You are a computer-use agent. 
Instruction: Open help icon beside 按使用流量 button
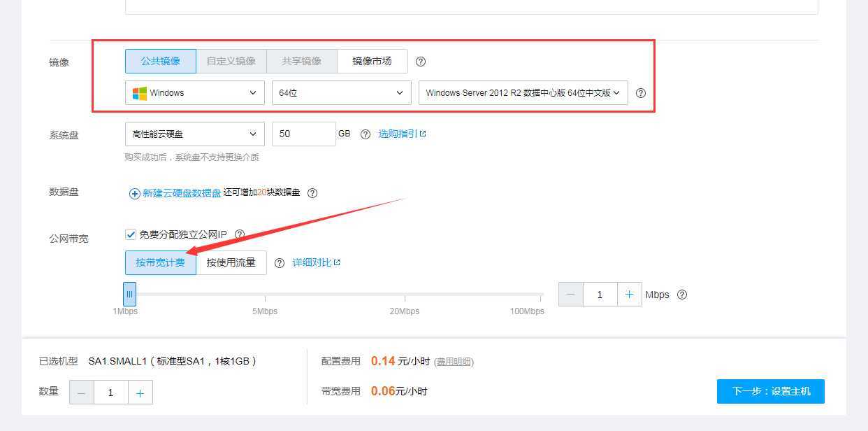(280, 263)
